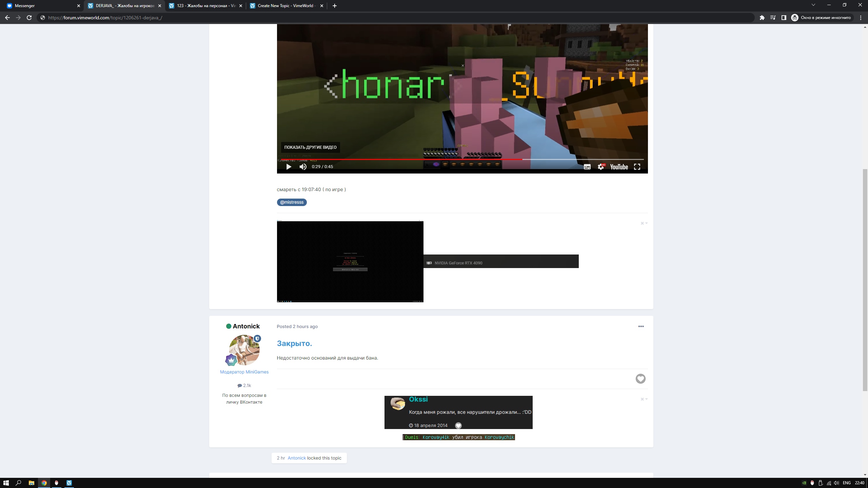The width and height of the screenshot is (868, 488).
Task: Enter fullscreen video mode
Action: click(637, 167)
